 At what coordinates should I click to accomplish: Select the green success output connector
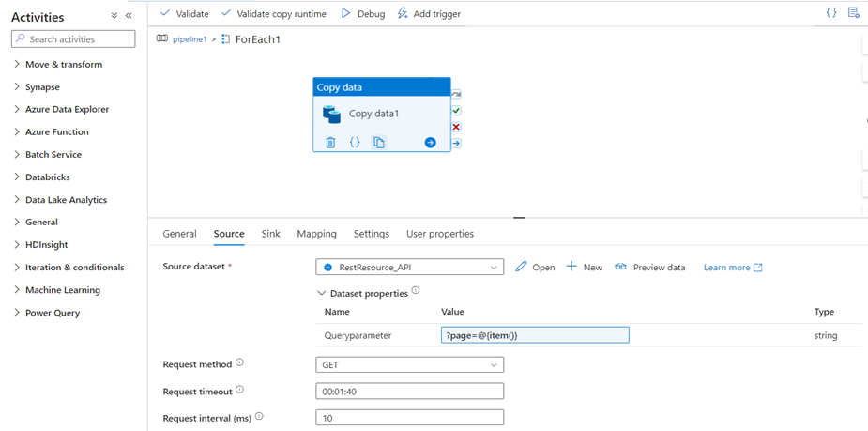456,111
